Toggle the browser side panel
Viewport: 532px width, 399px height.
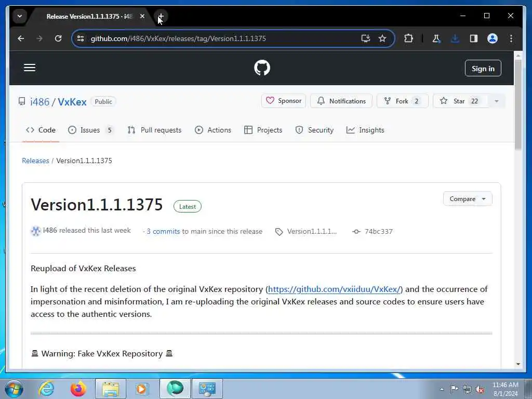(x=474, y=38)
